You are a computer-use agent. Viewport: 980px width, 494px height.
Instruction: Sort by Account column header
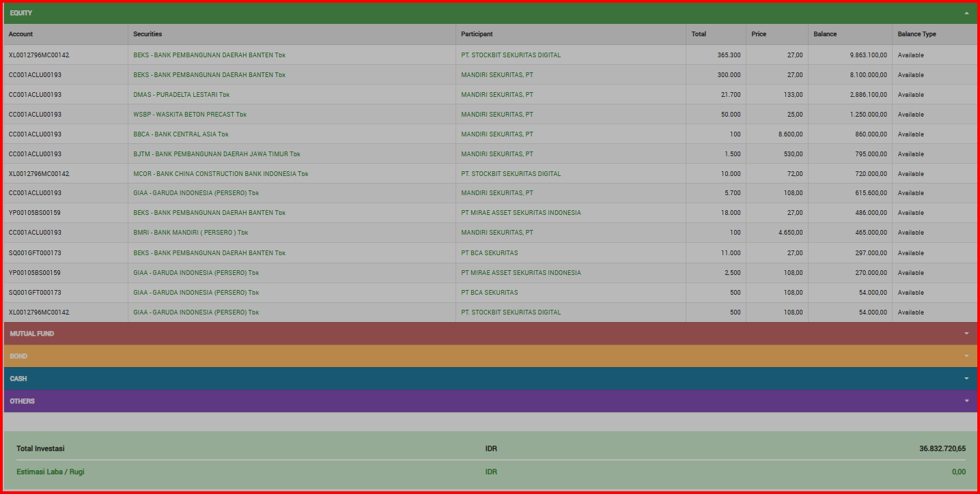click(21, 34)
